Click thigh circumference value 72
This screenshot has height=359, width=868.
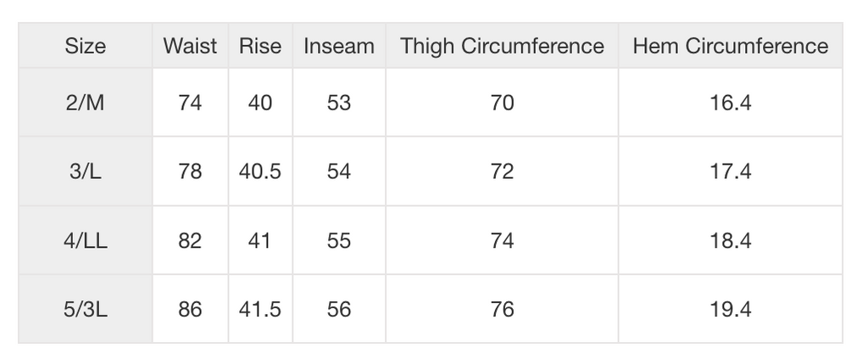point(502,172)
